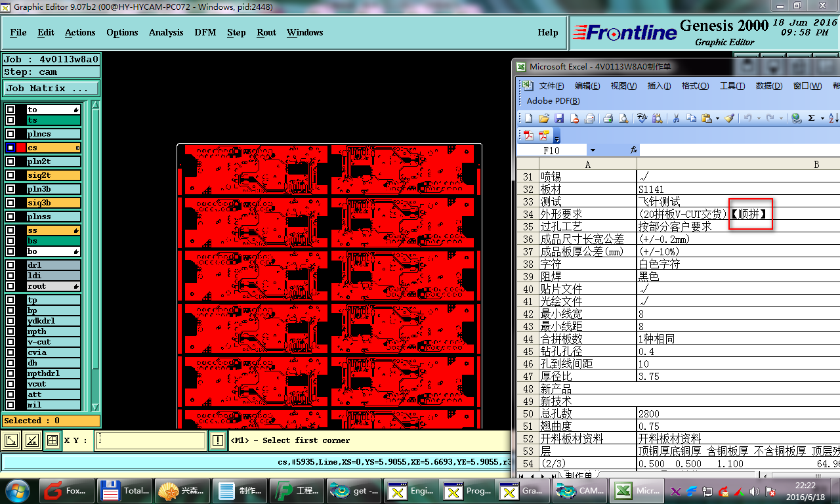The height and width of the screenshot is (504, 840).
Task: Click the Sort Ascending A-Z icon
Action: pyautogui.click(x=833, y=118)
